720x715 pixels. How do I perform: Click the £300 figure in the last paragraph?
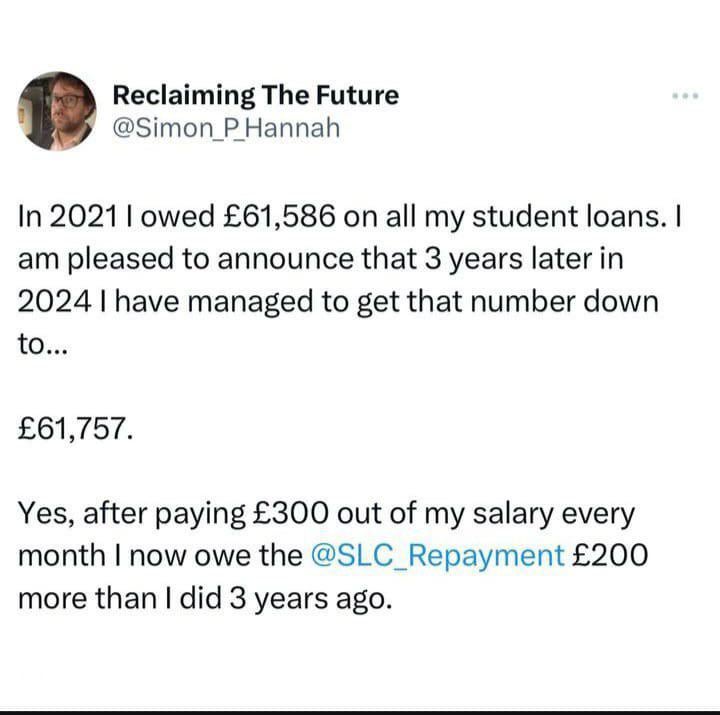tap(291, 512)
